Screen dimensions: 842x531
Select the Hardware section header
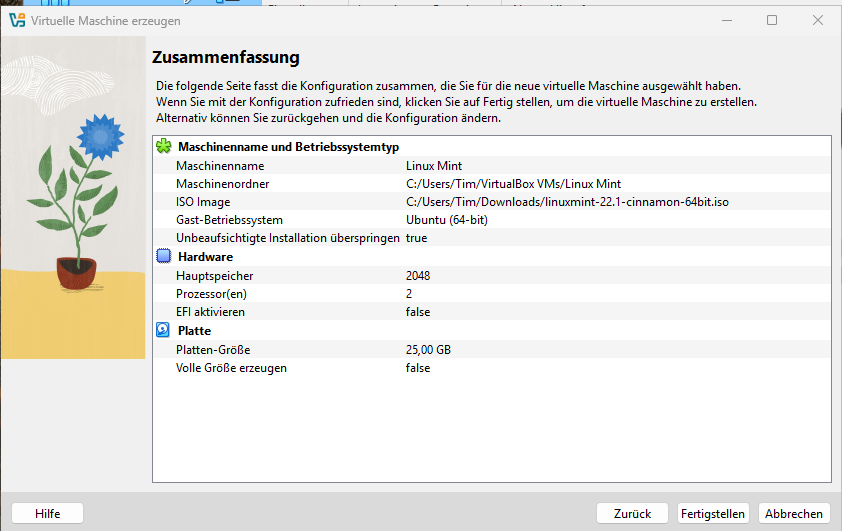[x=205, y=257]
